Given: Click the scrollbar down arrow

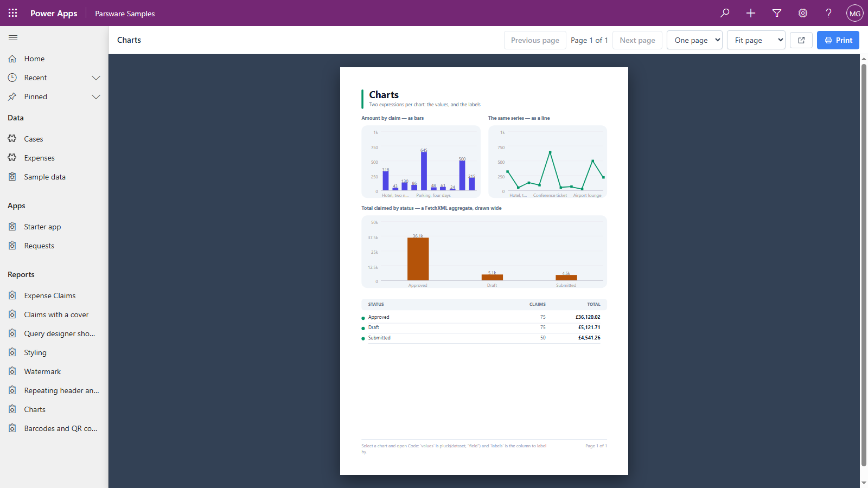Looking at the screenshot, I should [864, 483].
